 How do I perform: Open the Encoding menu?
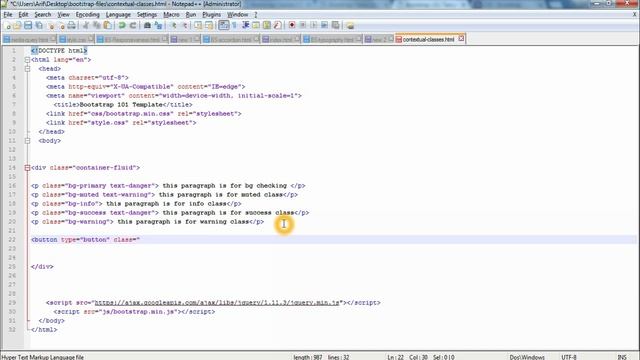click(87, 14)
